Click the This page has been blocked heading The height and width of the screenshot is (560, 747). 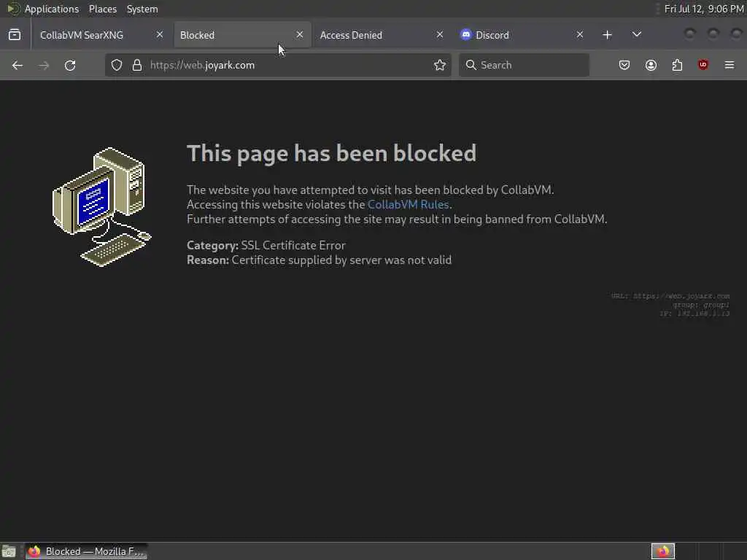[332, 153]
